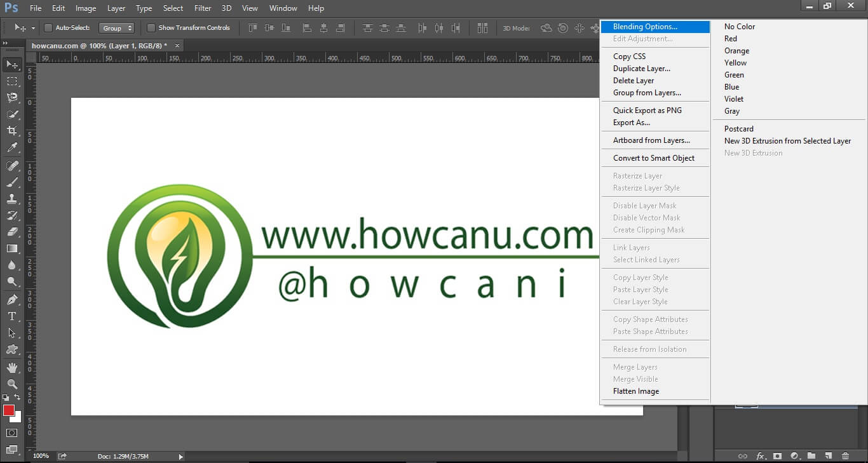868x463 pixels.
Task: Select the Eyedropper tool
Action: [x=12, y=147]
